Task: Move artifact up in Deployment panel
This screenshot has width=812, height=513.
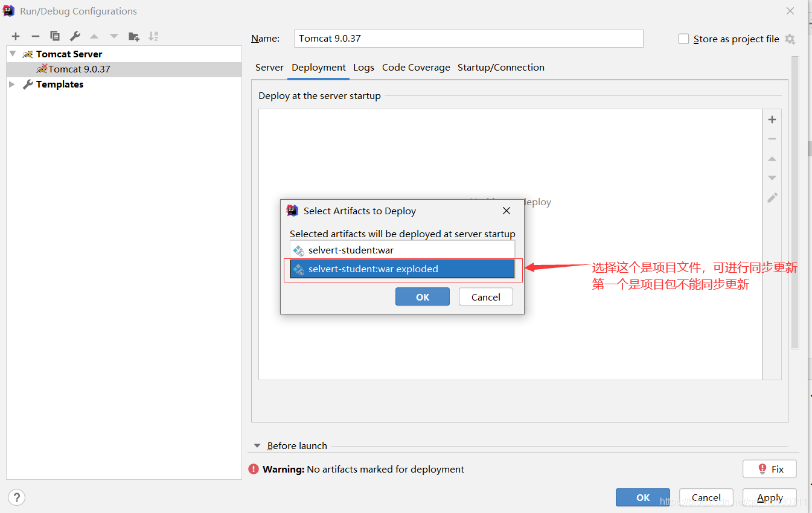Action: click(772, 159)
